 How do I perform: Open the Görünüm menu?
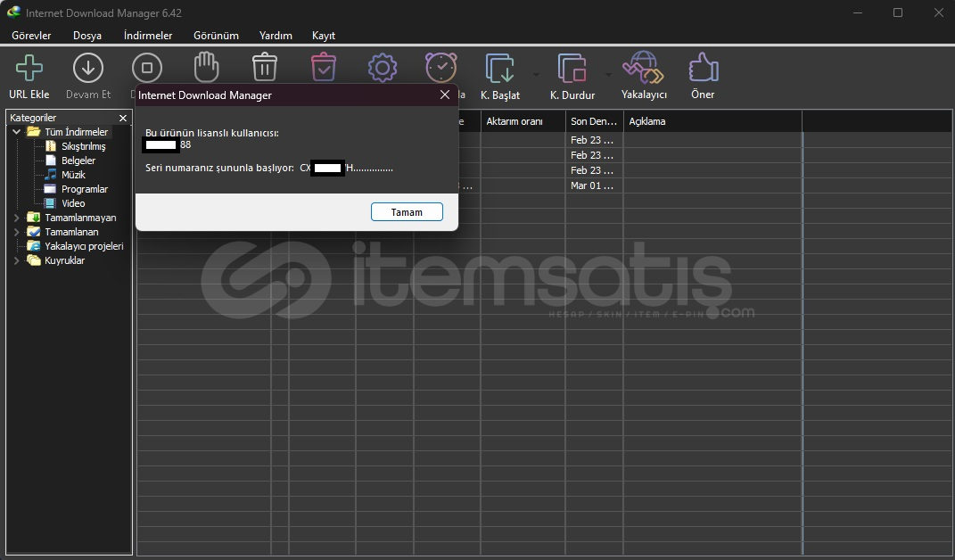(x=216, y=36)
